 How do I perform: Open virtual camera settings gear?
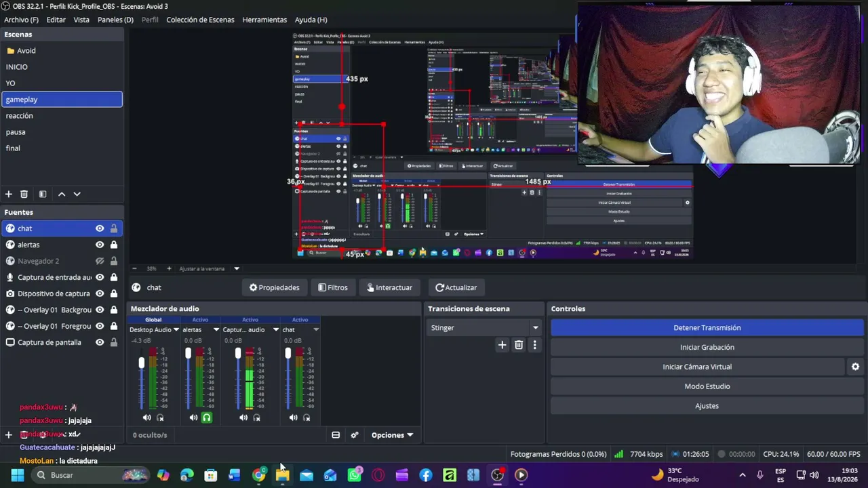tap(855, 367)
